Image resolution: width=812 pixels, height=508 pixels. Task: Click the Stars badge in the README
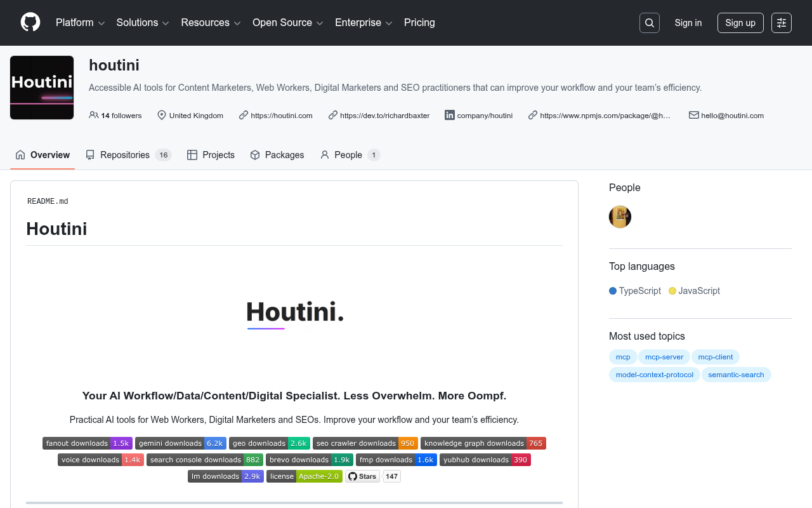coord(362,476)
